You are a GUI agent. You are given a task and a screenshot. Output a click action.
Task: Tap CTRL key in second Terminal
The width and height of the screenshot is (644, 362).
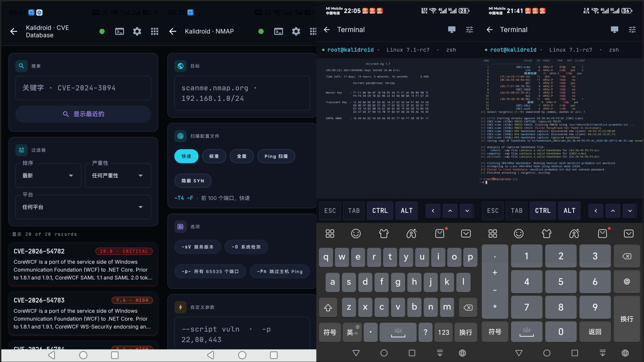coord(542,211)
